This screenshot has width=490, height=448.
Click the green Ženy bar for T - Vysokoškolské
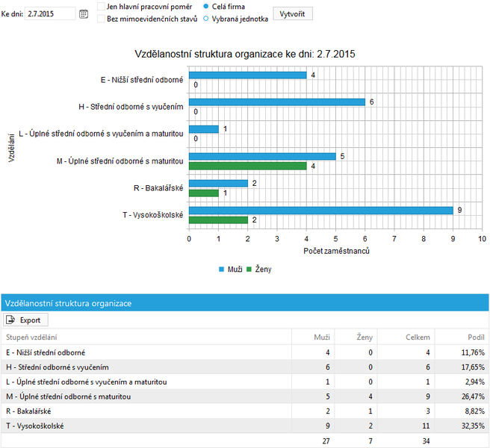point(218,220)
